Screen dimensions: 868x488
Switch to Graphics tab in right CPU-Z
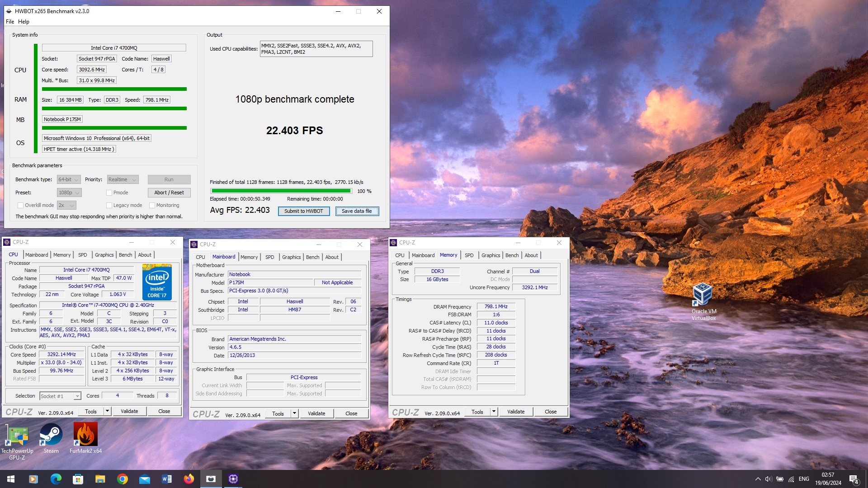[x=491, y=255]
